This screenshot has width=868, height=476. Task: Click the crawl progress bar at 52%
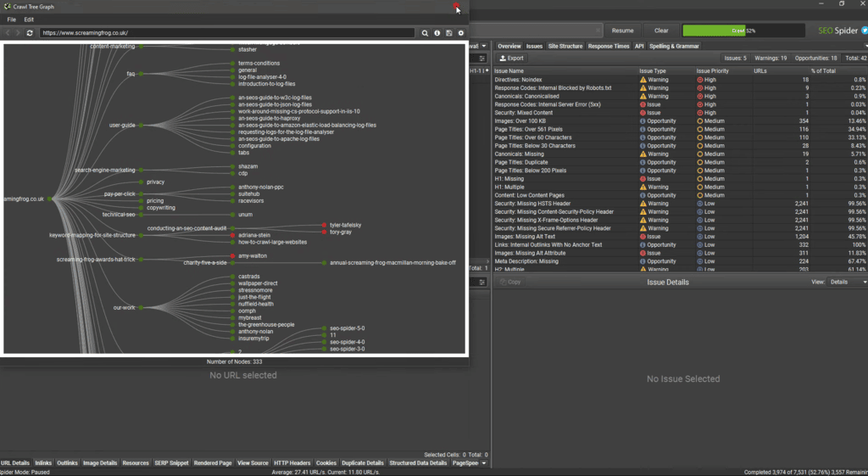pos(743,31)
